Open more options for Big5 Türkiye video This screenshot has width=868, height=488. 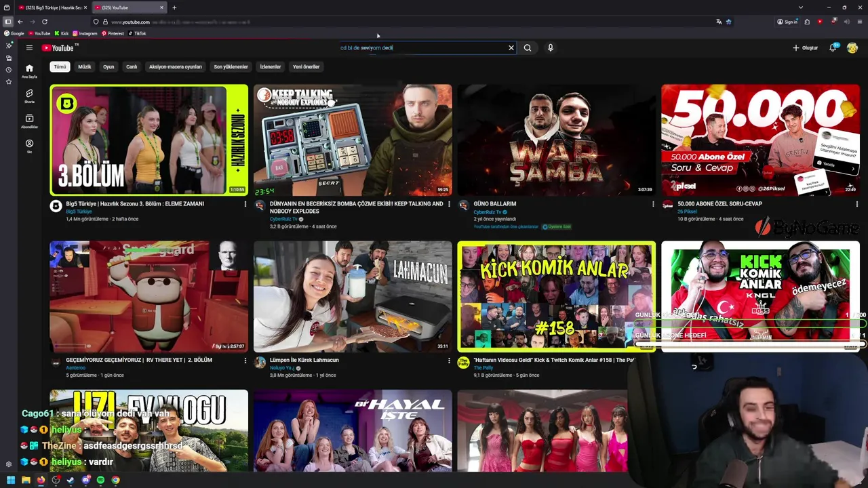tap(245, 204)
